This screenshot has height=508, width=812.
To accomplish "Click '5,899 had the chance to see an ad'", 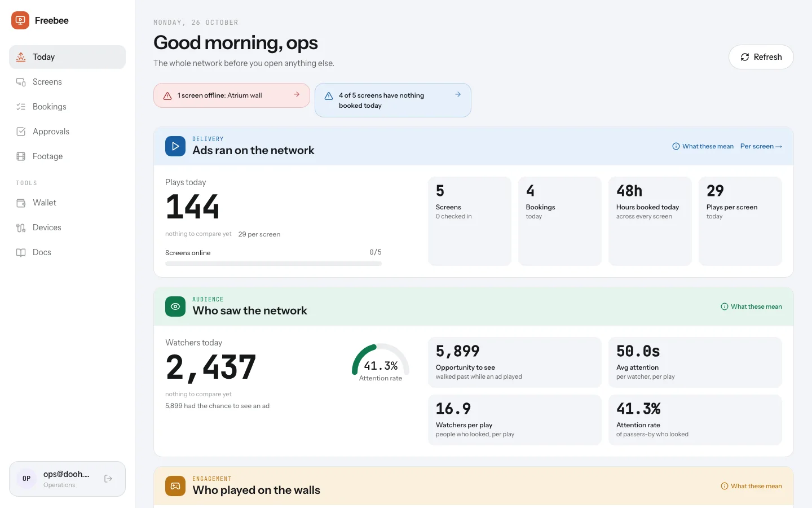I will tap(217, 406).
